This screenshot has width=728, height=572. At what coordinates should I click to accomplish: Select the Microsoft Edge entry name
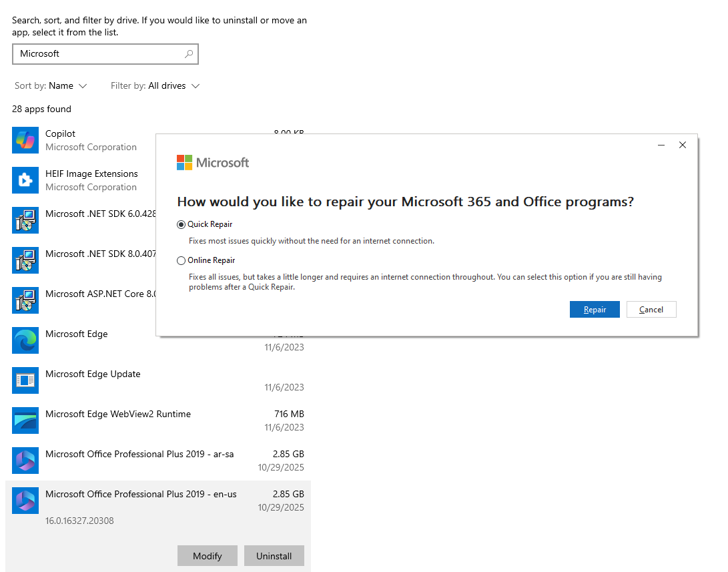pos(77,334)
